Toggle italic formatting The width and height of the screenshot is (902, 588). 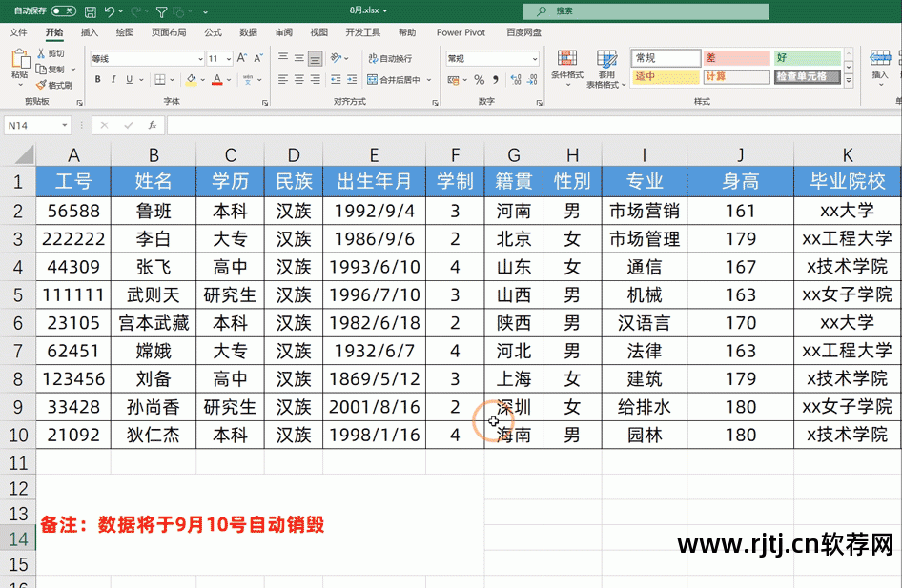pyautogui.click(x=113, y=79)
